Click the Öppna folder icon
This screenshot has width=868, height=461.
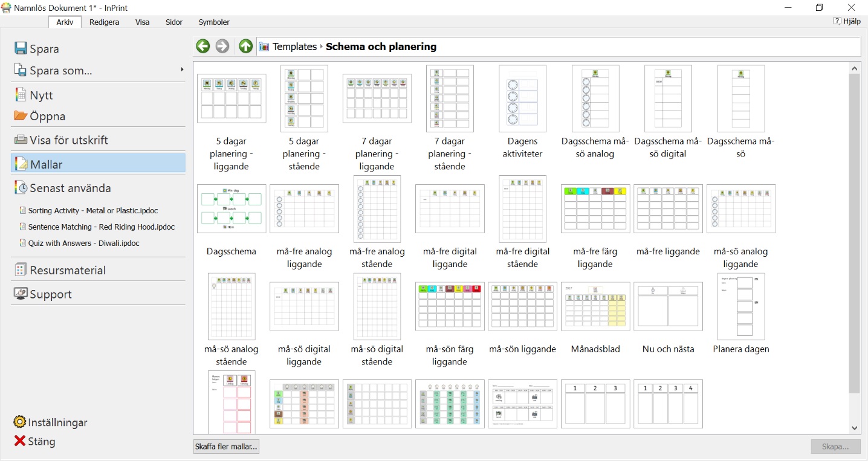pyautogui.click(x=21, y=116)
